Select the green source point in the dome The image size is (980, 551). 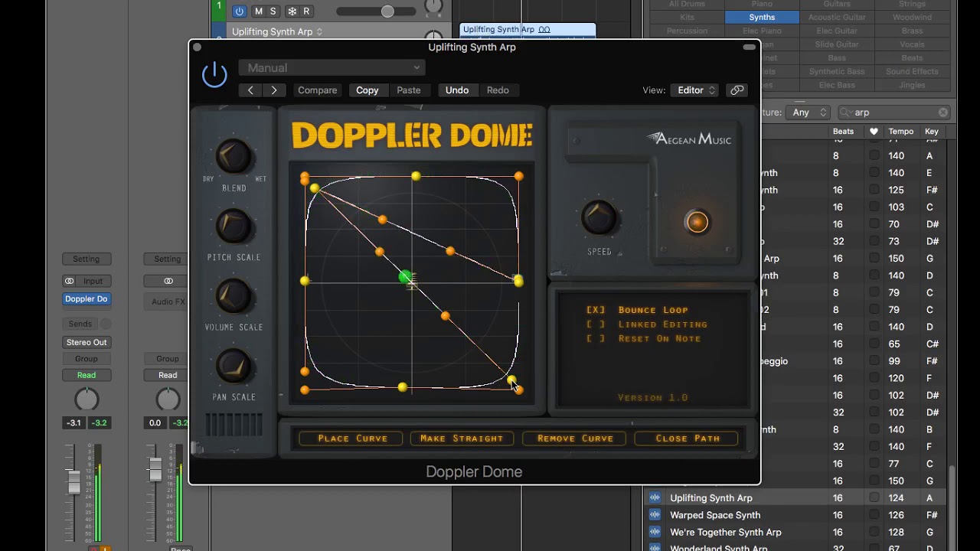405,277
